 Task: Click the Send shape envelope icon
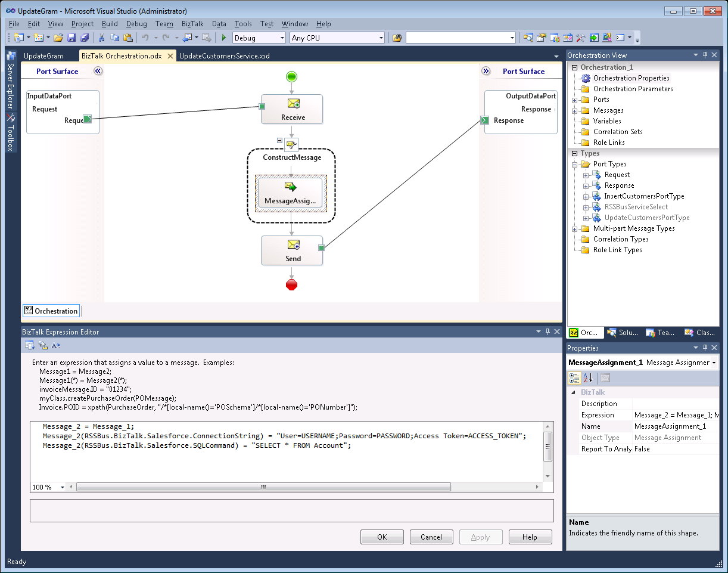293,244
